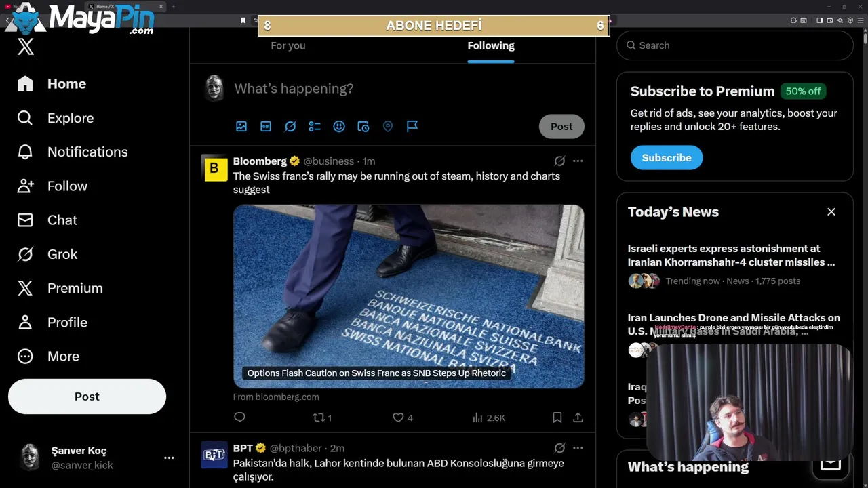Image resolution: width=868 pixels, height=488 pixels.
Task: Repost the Bloomberg post
Action: point(322,418)
